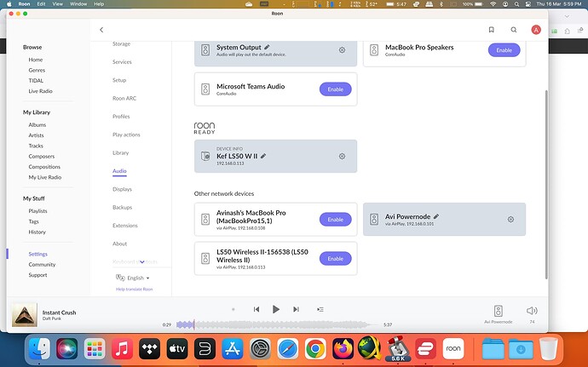Viewport: 588px width, 367px height.
Task: Enable Avinash's MacBook Pro AirPlay device
Action: (x=335, y=220)
